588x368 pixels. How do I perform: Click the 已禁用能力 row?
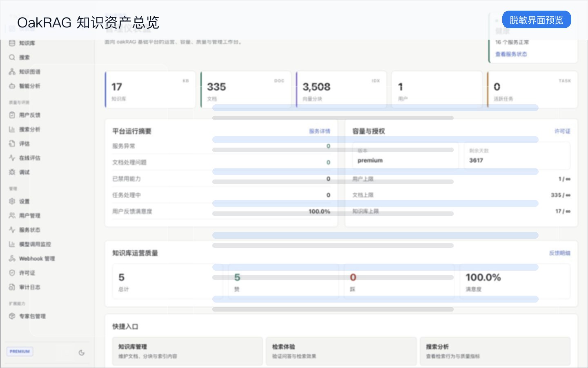[x=221, y=179]
